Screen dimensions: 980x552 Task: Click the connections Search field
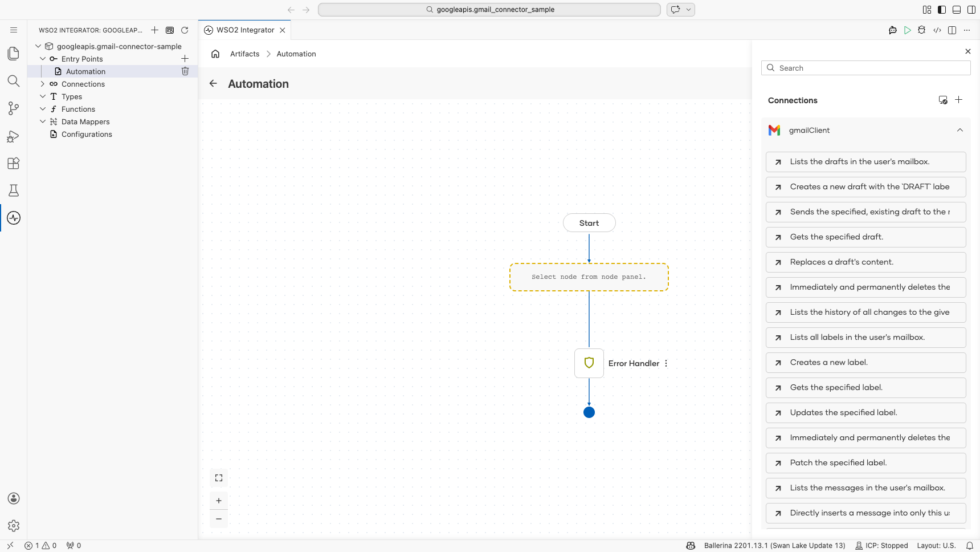(x=866, y=68)
